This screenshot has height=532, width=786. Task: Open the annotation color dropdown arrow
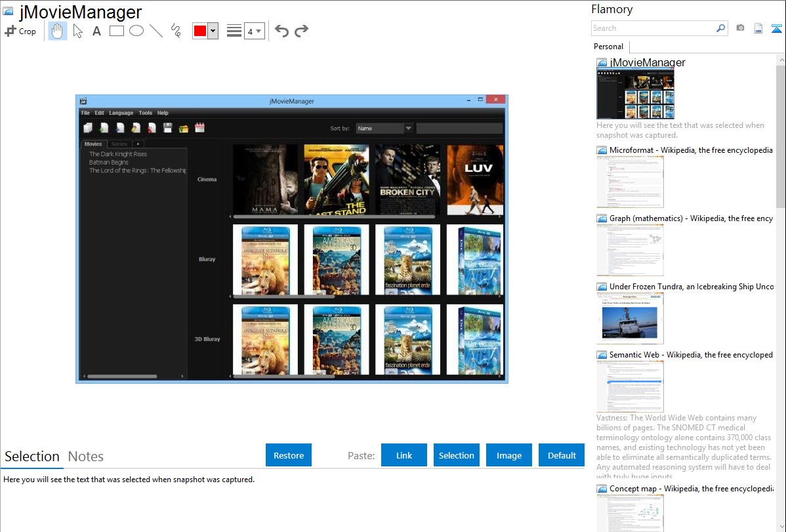213,31
